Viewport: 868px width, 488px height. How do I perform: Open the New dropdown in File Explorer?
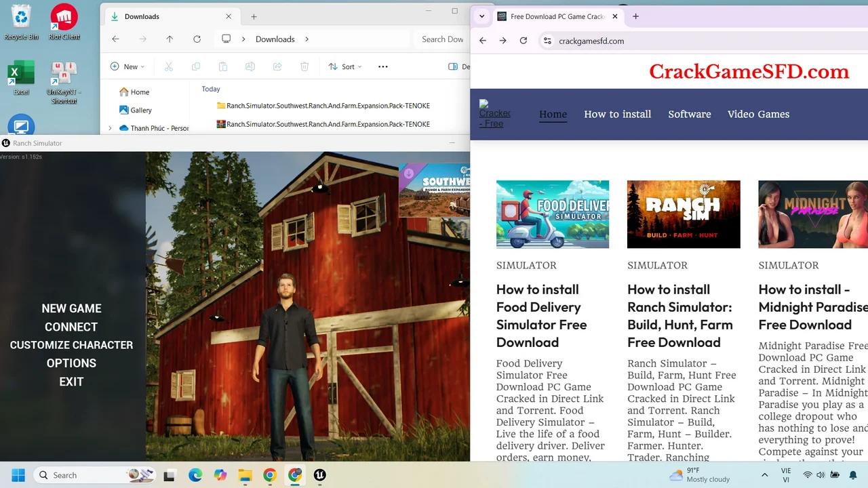(x=127, y=66)
